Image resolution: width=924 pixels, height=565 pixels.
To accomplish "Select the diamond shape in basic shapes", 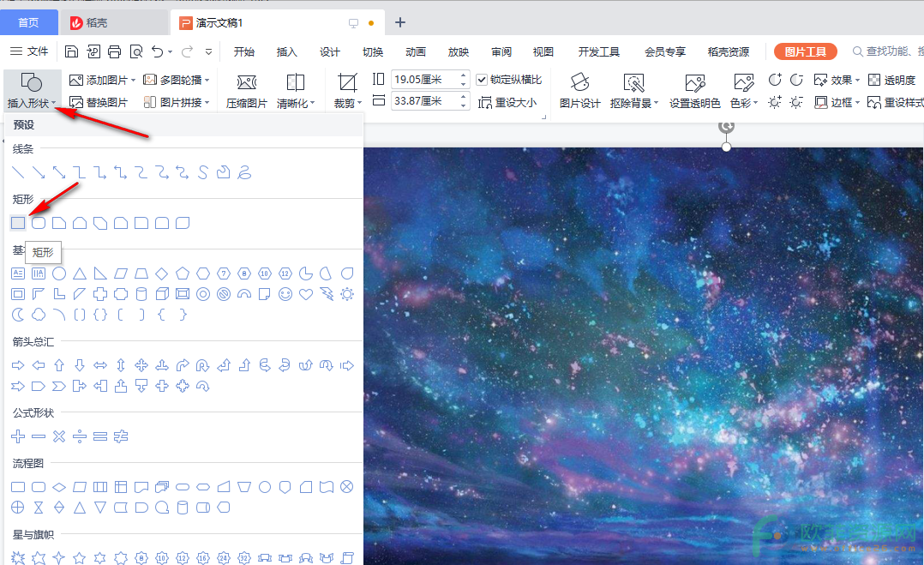I will (161, 273).
